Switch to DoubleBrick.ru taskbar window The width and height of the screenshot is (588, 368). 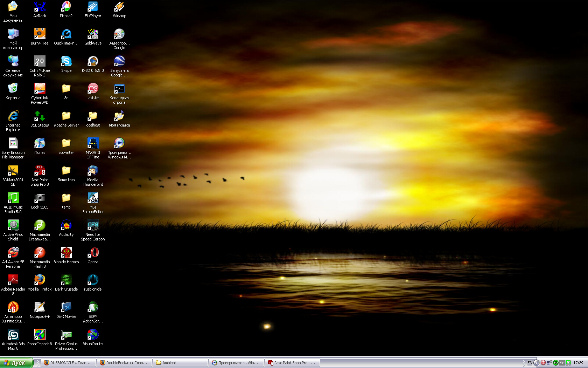click(124, 363)
